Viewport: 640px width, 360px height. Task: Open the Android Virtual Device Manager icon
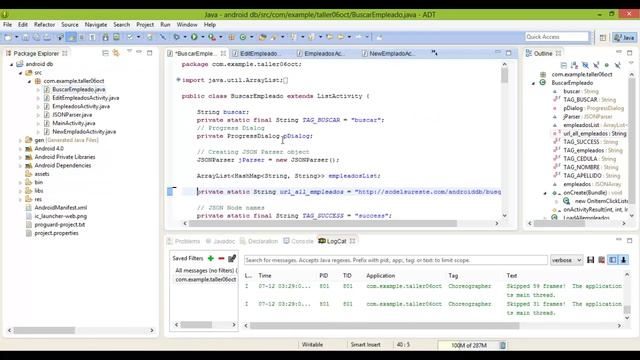pos(116,37)
